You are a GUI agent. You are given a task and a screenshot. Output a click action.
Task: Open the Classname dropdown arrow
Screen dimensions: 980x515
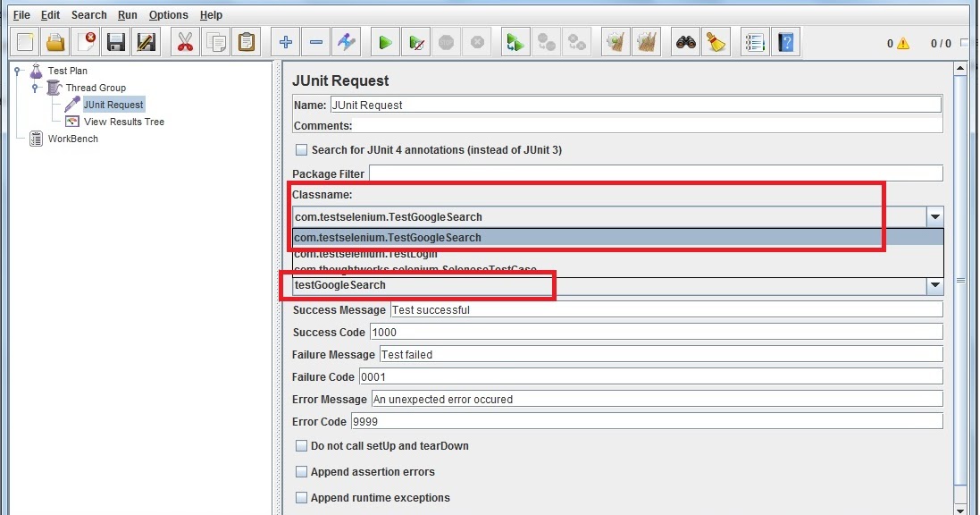coord(935,216)
